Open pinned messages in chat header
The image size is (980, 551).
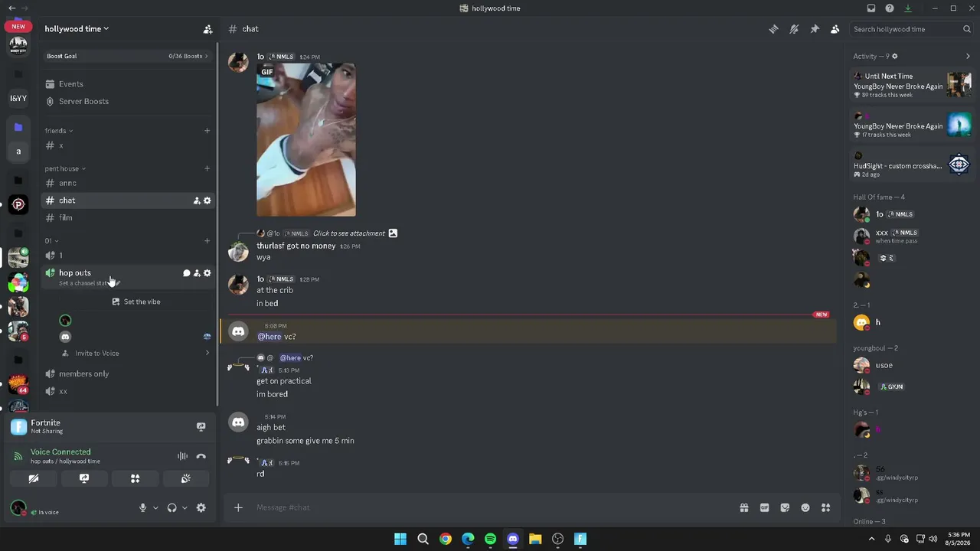(x=815, y=29)
